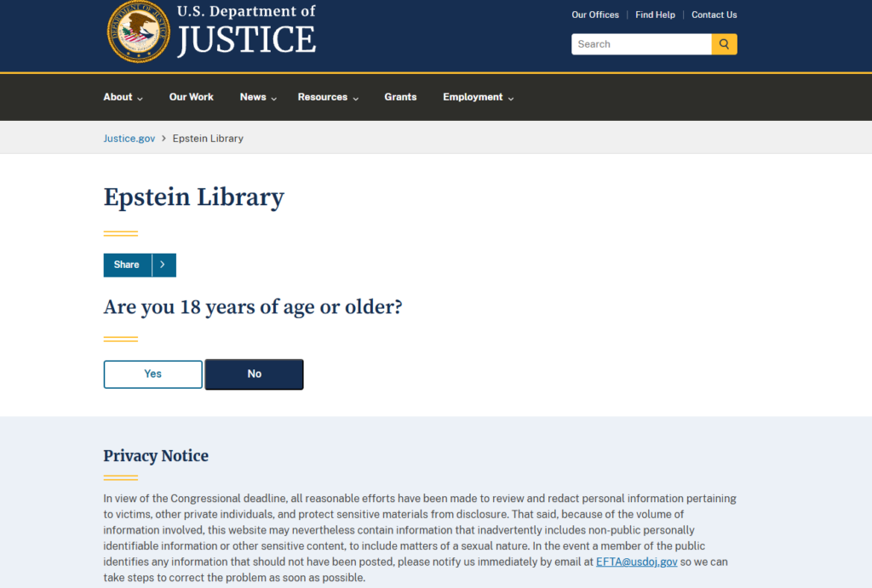Click the Privacy Notice heading
This screenshot has width=872, height=588.
pyautogui.click(x=156, y=456)
